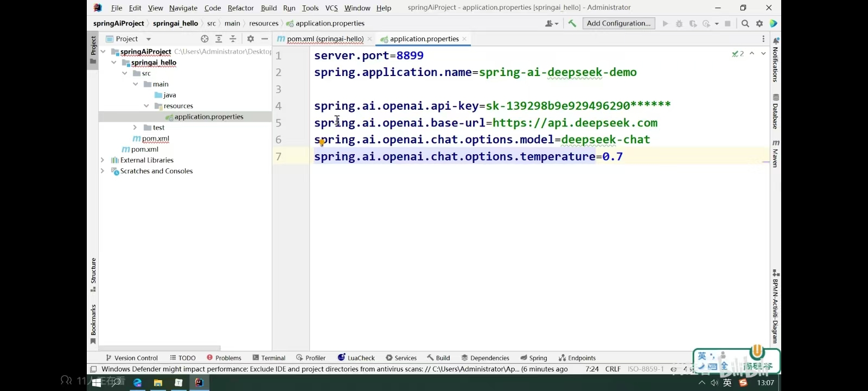Screen dimensions: 868x391
Task: Click CRLF line separator in status bar
Action: [x=613, y=369]
